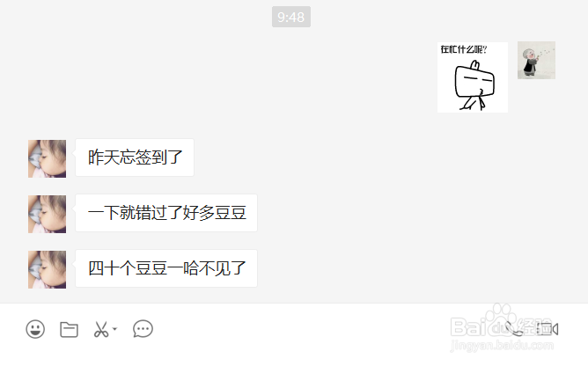Click empty chat area beside 昨天忘签到了 message
588x366 pixels.
pos(375,157)
